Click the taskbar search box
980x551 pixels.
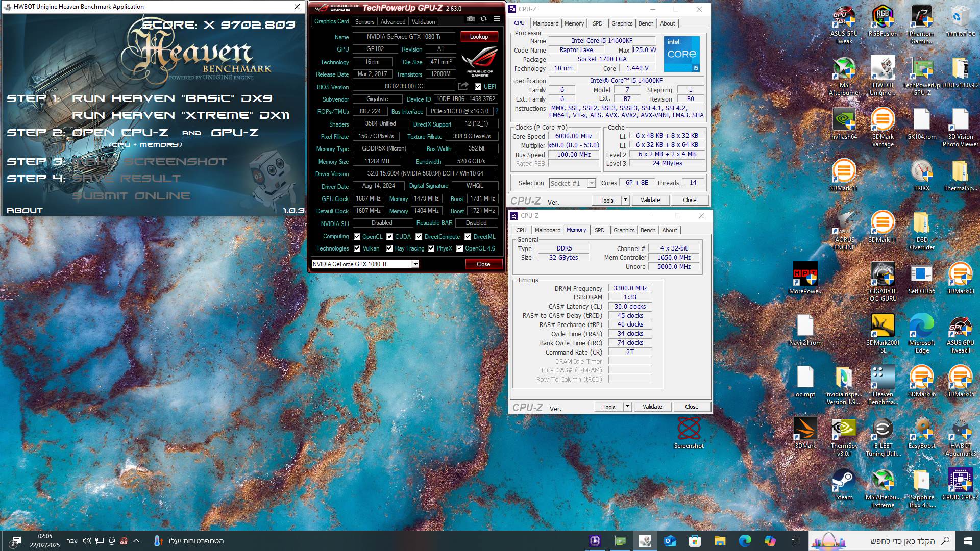click(882, 541)
